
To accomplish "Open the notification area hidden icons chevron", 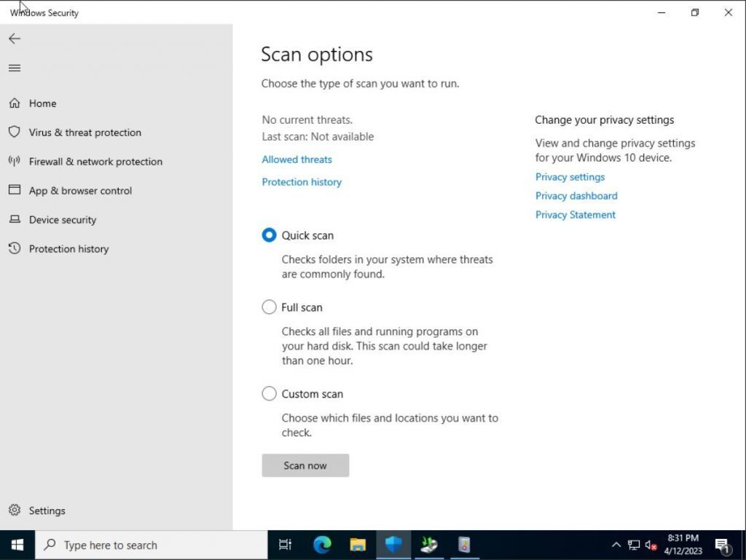I will [x=616, y=545].
